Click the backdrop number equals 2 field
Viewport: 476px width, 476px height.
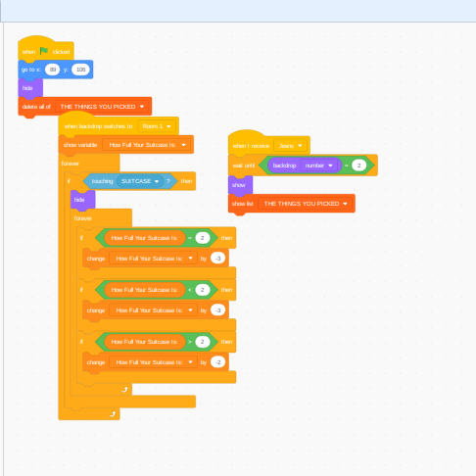click(x=358, y=166)
